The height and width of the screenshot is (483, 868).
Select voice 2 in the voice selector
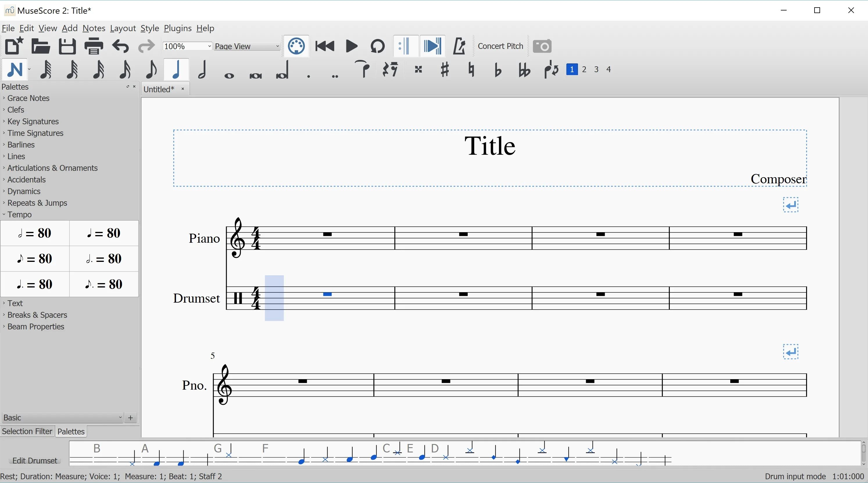point(584,70)
